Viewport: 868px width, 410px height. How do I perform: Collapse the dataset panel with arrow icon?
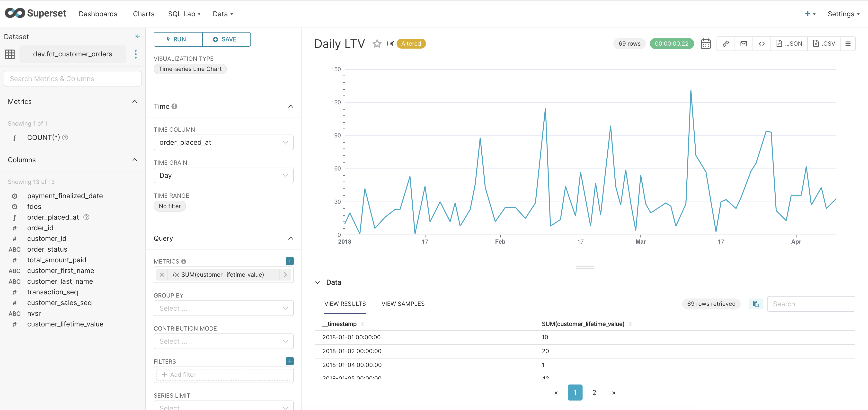pyautogui.click(x=137, y=36)
